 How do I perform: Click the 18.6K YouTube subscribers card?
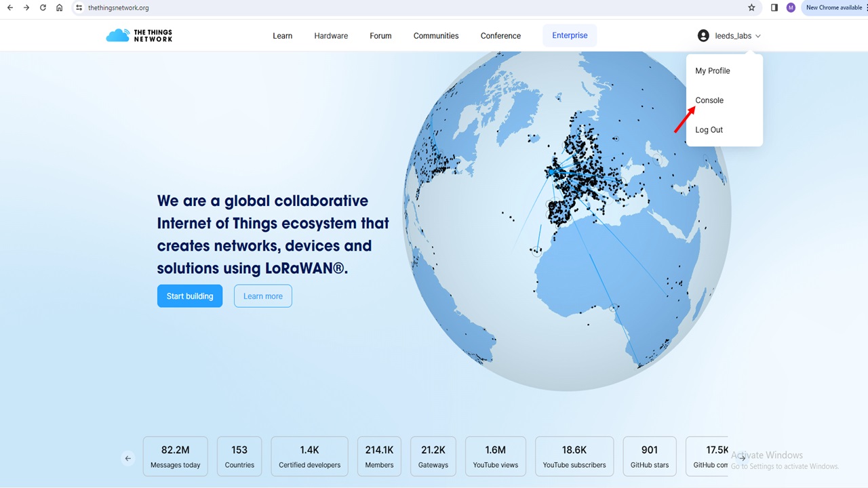point(574,456)
